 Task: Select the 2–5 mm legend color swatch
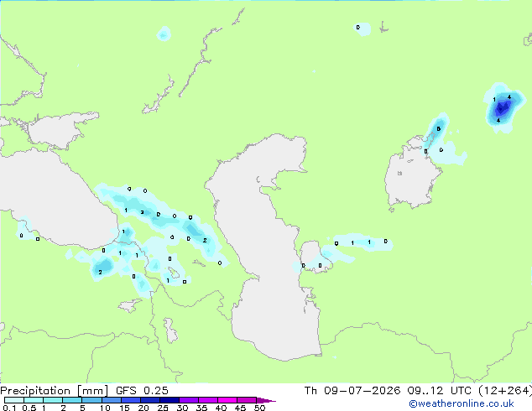coord(72,400)
